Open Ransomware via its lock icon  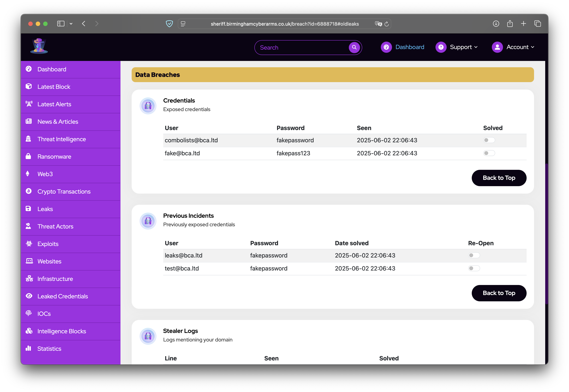[x=28, y=156]
